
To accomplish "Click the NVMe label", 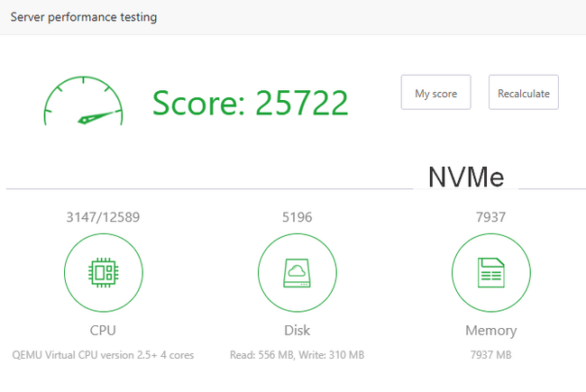I will 465,178.
